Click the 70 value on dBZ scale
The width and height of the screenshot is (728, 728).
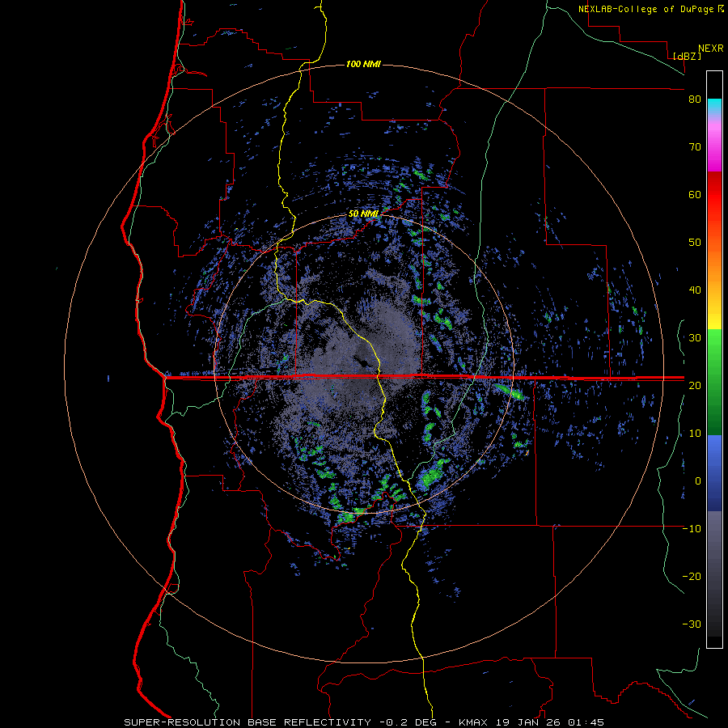(695, 147)
